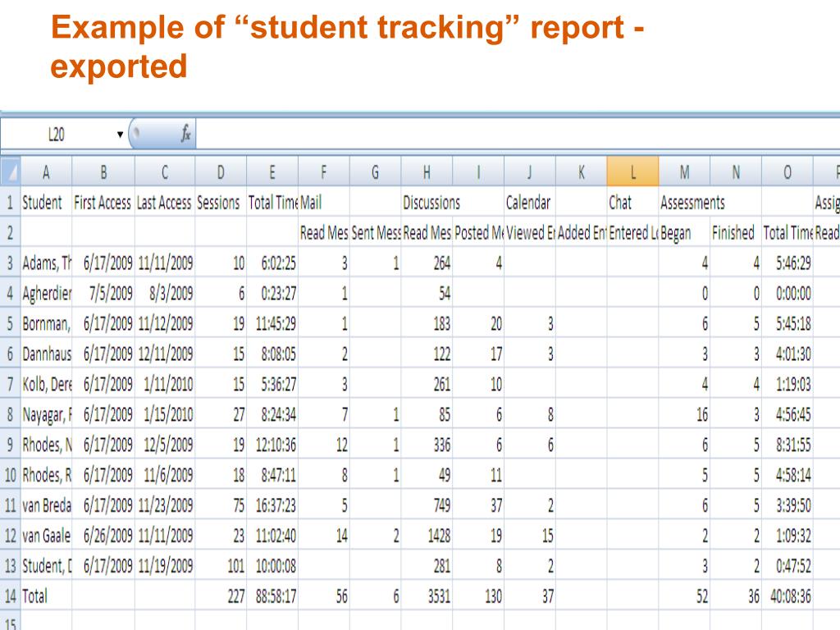
Task: Click the 'Chat' header cell
Action: (632, 202)
